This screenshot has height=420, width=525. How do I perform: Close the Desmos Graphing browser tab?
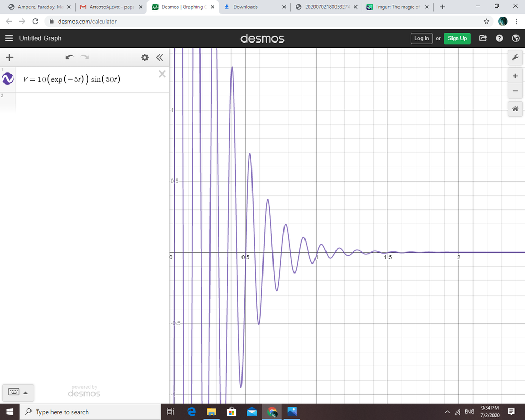tap(212, 7)
